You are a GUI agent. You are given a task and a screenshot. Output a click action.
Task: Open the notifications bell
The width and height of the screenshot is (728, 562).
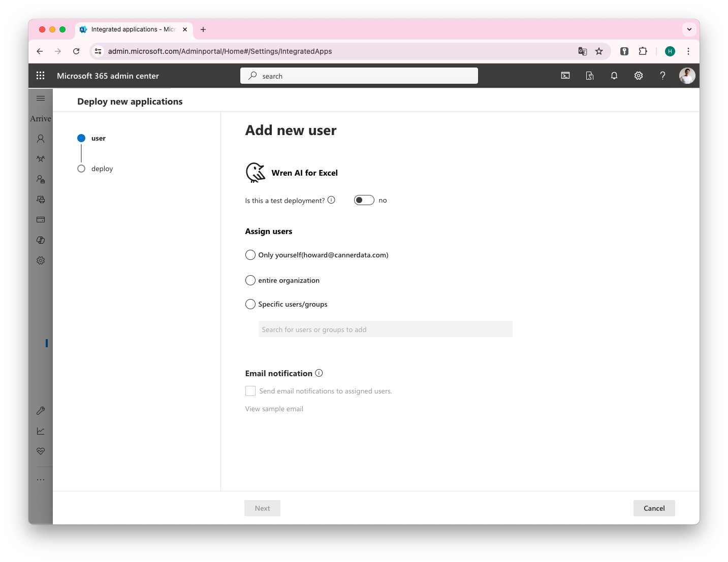[614, 76]
